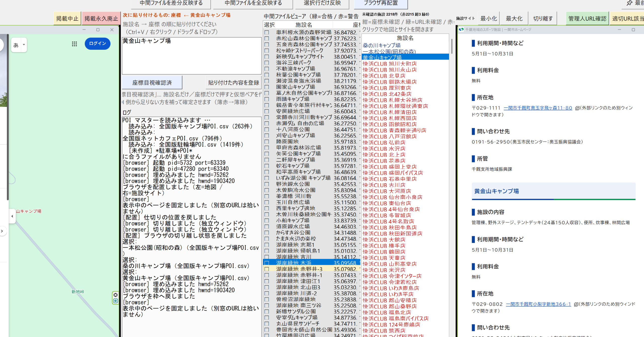Select row 園家山キャンプ場 in file viewer
644x337 pixels.
coord(312,87)
